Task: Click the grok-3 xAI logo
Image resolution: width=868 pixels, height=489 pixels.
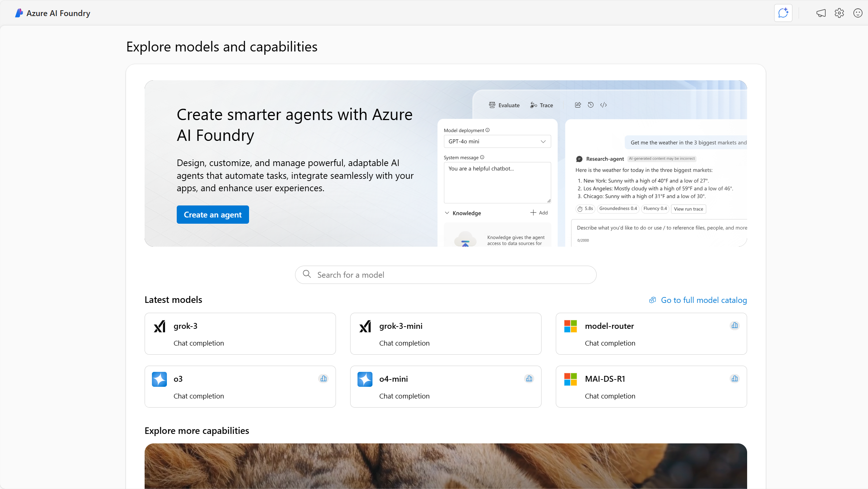Action: click(x=160, y=326)
